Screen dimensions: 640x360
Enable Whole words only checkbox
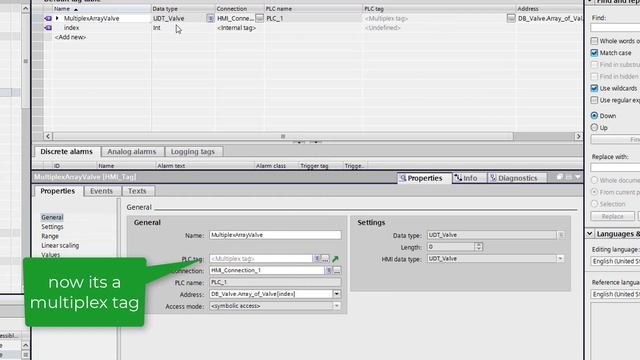tap(594, 41)
